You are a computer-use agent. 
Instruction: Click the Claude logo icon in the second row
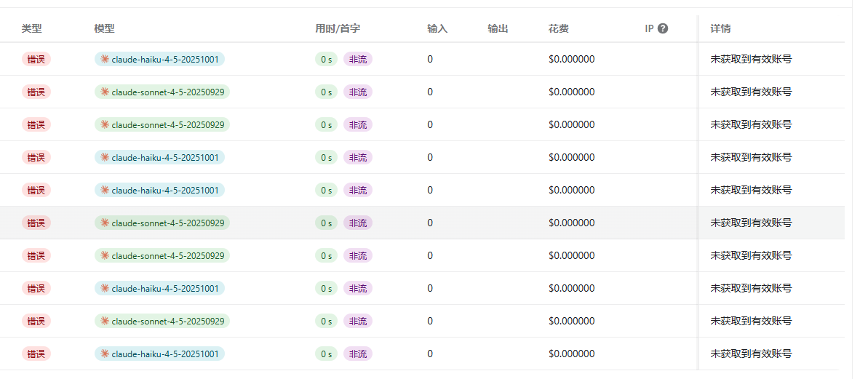[x=105, y=92]
